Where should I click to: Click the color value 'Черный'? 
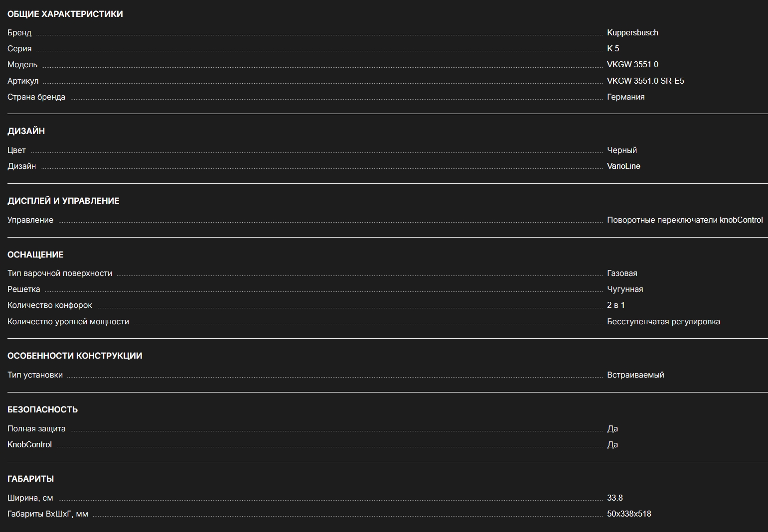[622, 150]
